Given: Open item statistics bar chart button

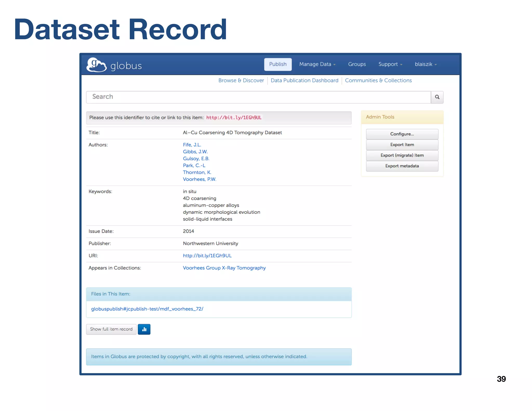Looking at the screenshot, I should (x=144, y=329).
